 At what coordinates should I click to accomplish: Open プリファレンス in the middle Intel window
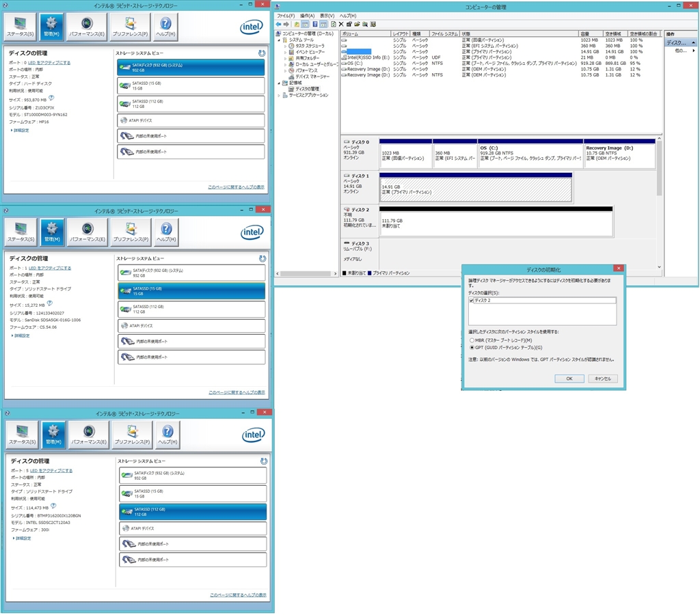click(129, 232)
